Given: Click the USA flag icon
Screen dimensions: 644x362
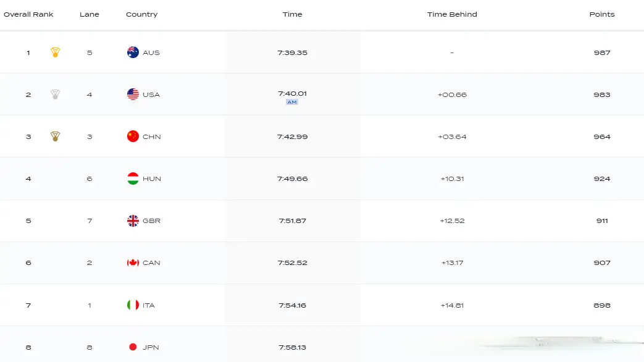Looking at the screenshot, I should pyautogui.click(x=133, y=95).
